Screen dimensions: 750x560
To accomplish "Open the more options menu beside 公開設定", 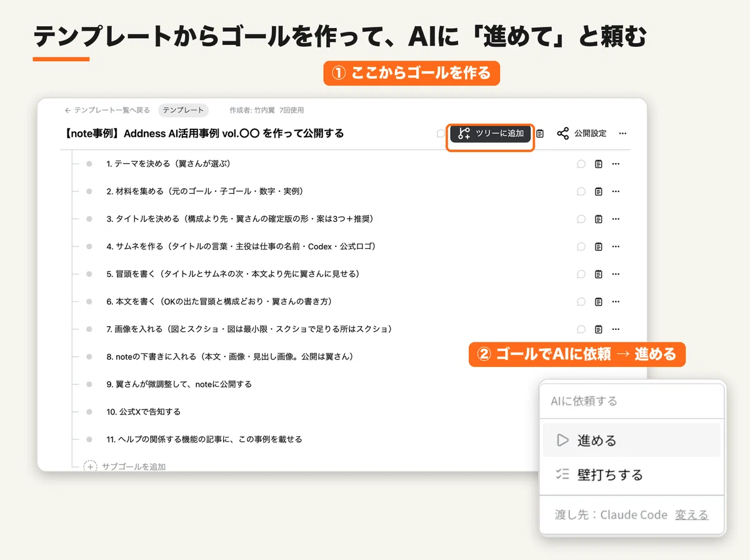I will click(622, 134).
